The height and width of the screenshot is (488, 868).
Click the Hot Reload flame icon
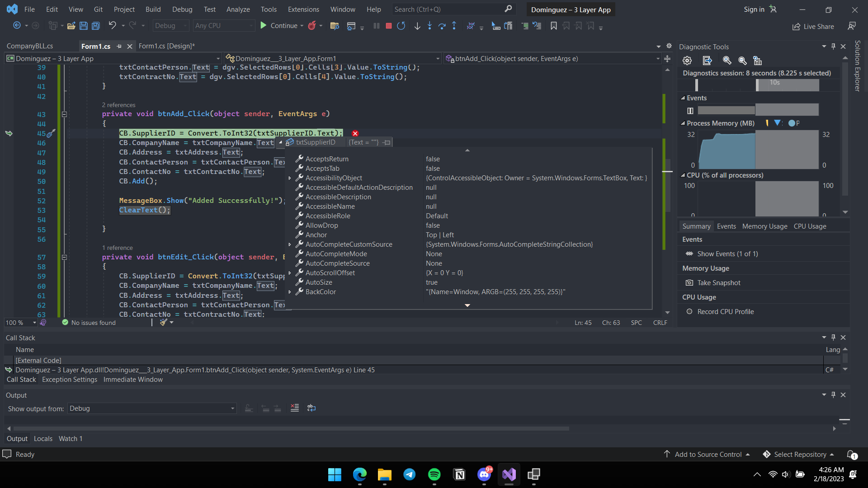(311, 26)
